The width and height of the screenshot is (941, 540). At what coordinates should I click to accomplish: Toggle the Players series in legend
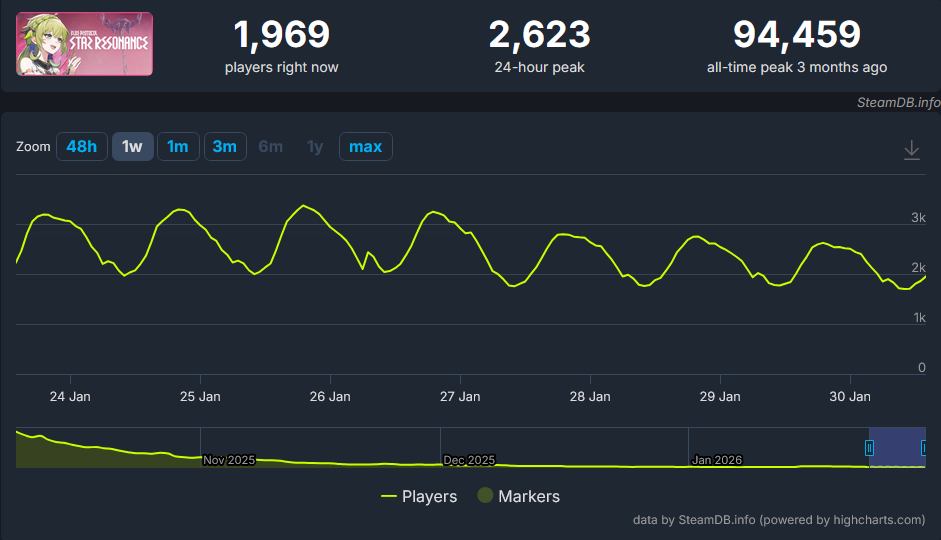(x=419, y=496)
